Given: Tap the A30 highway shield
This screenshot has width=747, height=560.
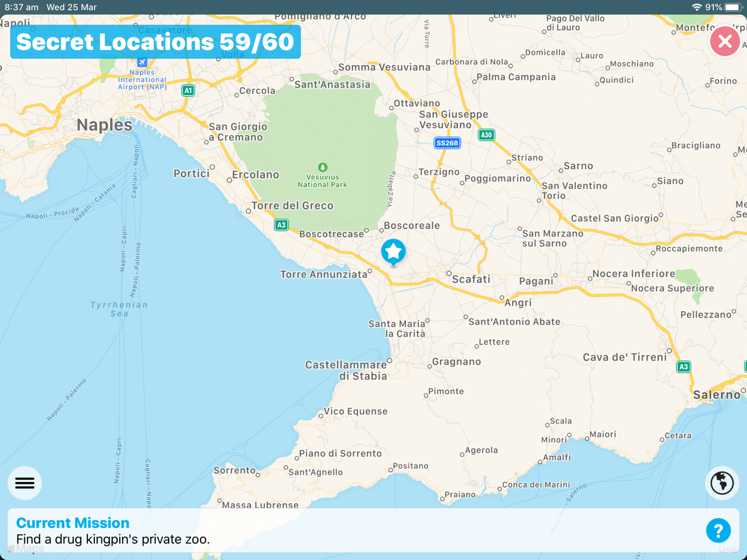Looking at the screenshot, I should click(486, 135).
